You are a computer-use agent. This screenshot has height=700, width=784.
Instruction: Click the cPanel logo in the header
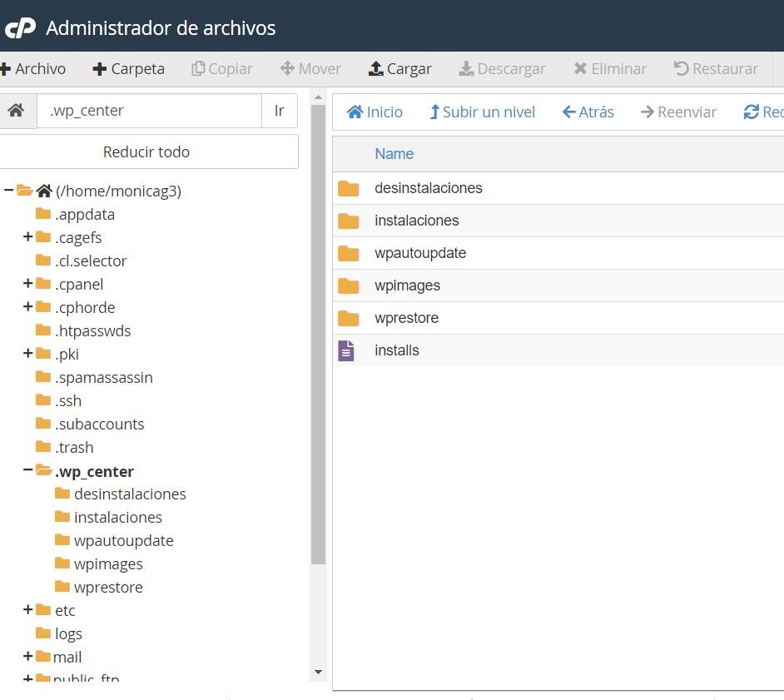(x=20, y=28)
